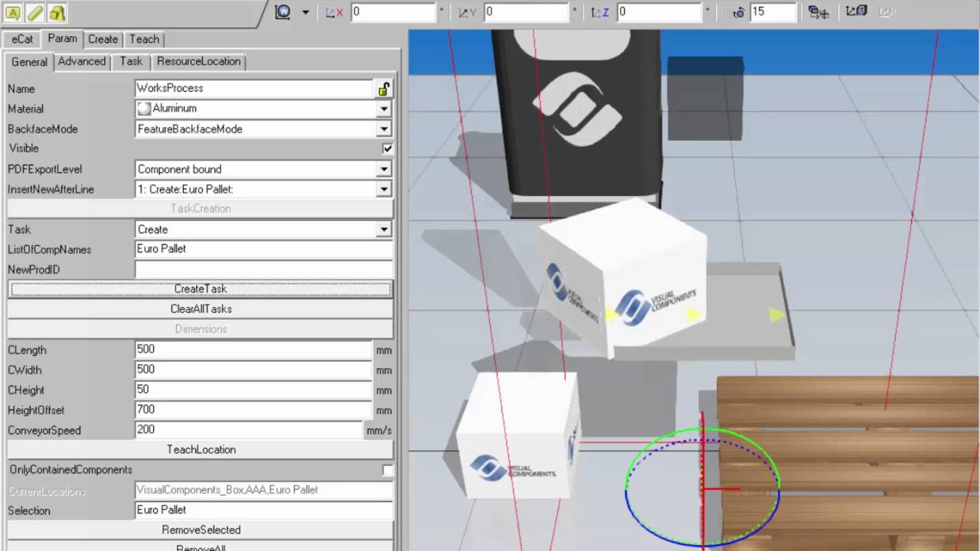980x551 pixels.
Task: Click the ListOfCompNames field
Action: 263,249
